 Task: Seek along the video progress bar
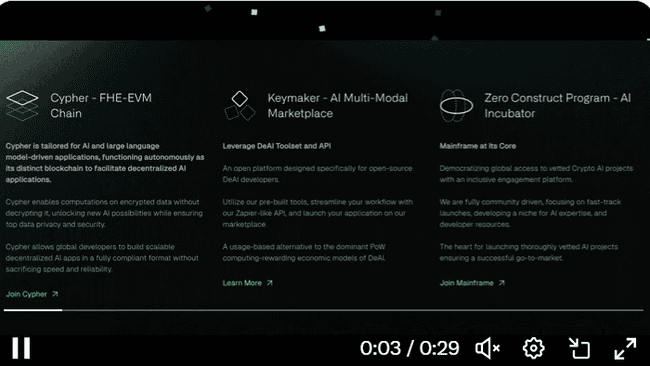point(323,310)
